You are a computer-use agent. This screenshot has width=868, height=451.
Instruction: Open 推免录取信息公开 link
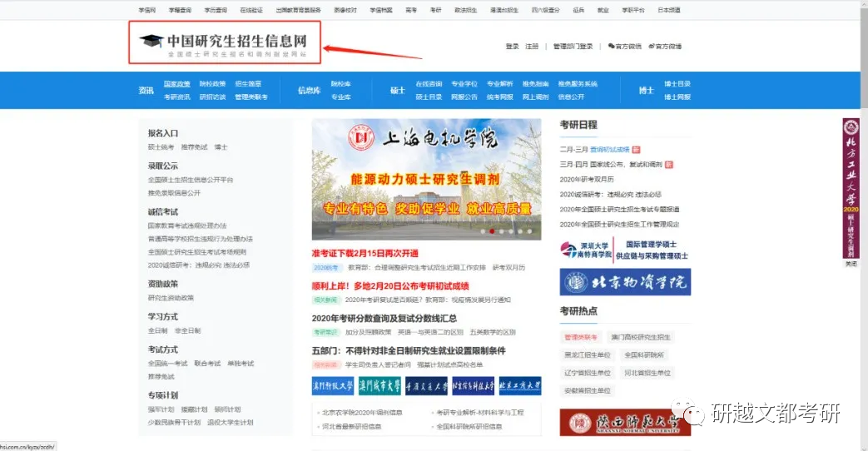click(174, 193)
